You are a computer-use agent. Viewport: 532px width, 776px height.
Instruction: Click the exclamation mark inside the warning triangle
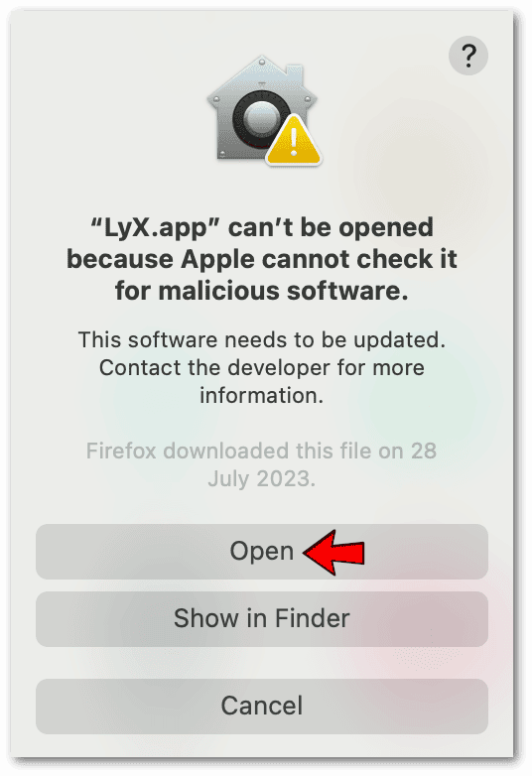click(294, 142)
